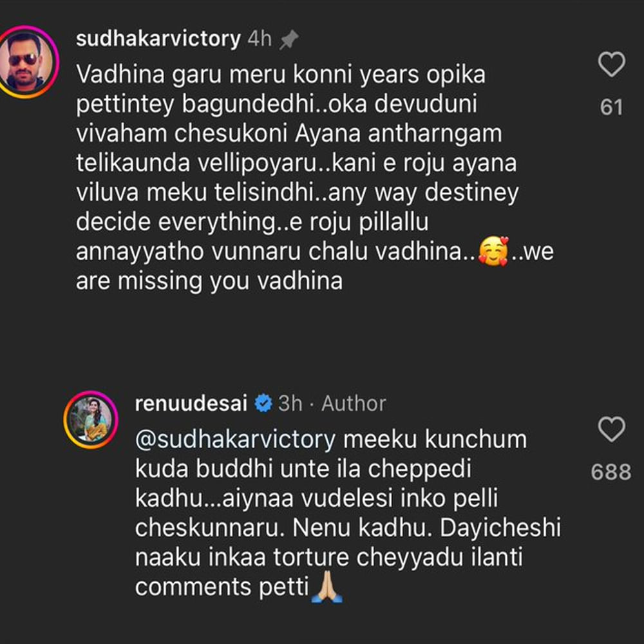Like sudhakarvictory's comment using the heart icon

click(611, 66)
